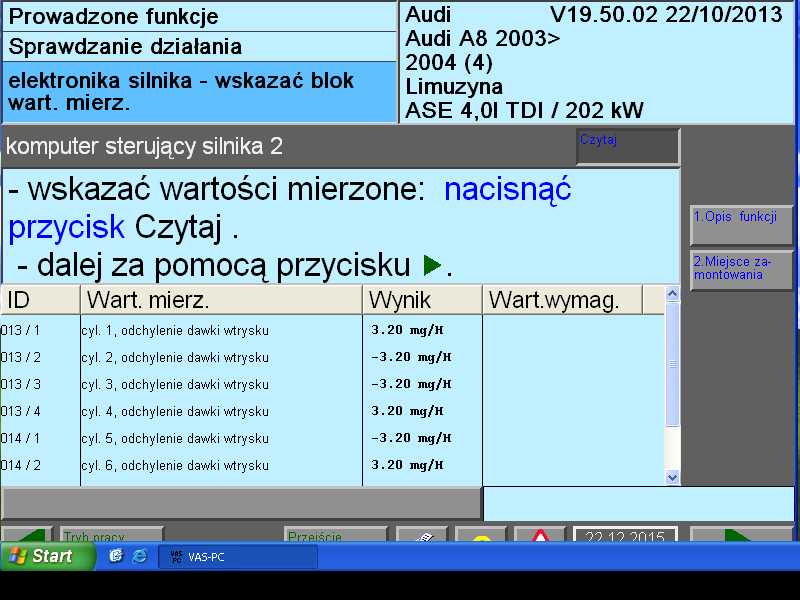Click ASE 4,0l TDI / 202 kW text
Image resolution: width=800 pixels, height=600 pixels.
tap(524, 111)
